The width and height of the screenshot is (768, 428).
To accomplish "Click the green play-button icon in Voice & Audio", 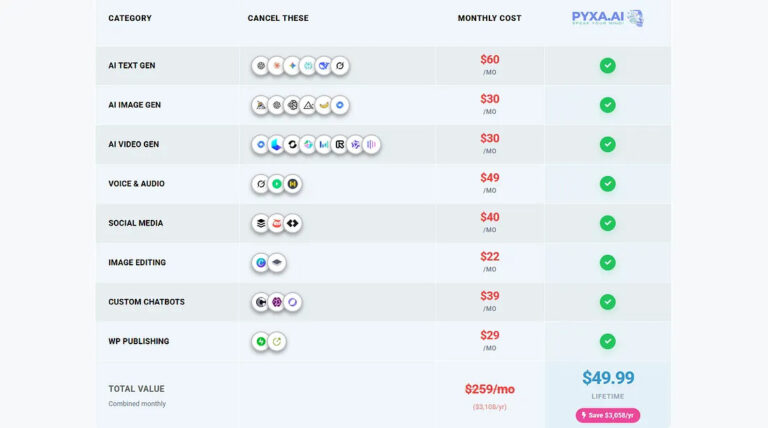I will coord(276,184).
